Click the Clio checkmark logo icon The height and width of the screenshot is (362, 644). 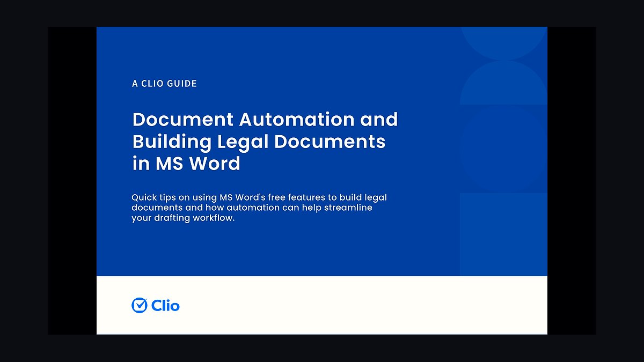pyautogui.click(x=140, y=305)
